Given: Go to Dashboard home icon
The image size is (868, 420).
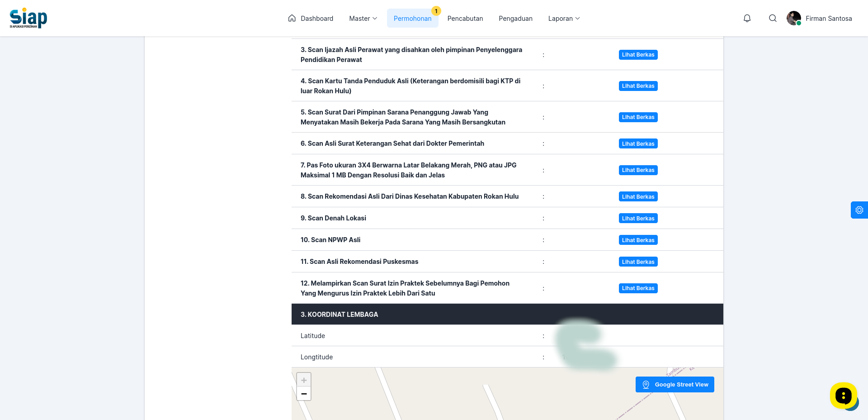Looking at the screenshot, I should (292, 18).
